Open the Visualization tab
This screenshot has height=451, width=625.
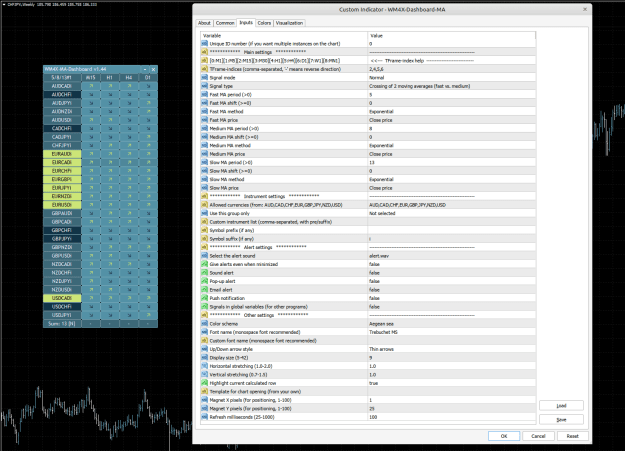coord(289,23)
